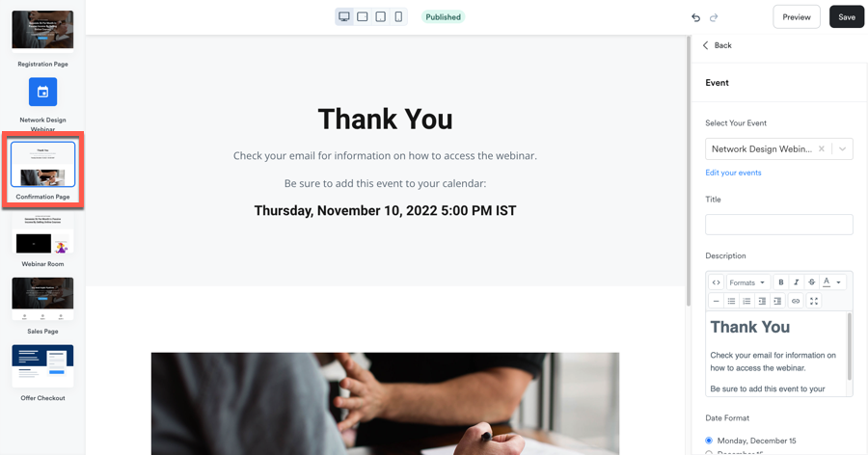The width and height of the screenshot is (868, 455).
Task: Insert a link in description editor
Action: coord(796,301)
